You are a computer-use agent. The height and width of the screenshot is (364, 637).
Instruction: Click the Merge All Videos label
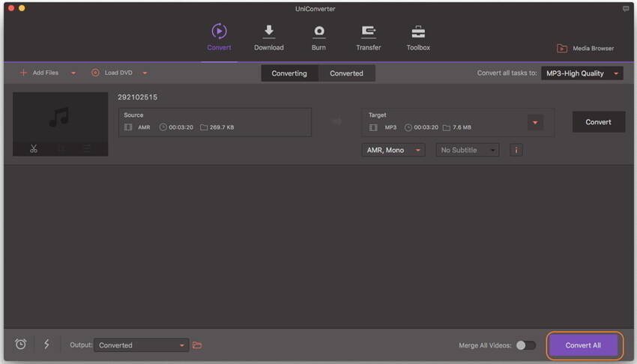pyautogui.click(x=485, y=345)
